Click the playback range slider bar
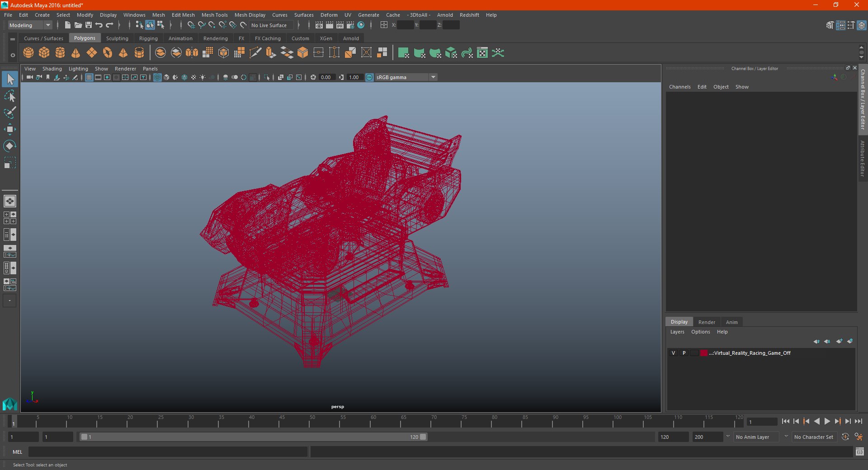Screen dimensions: 868x470 pos(253,437)
